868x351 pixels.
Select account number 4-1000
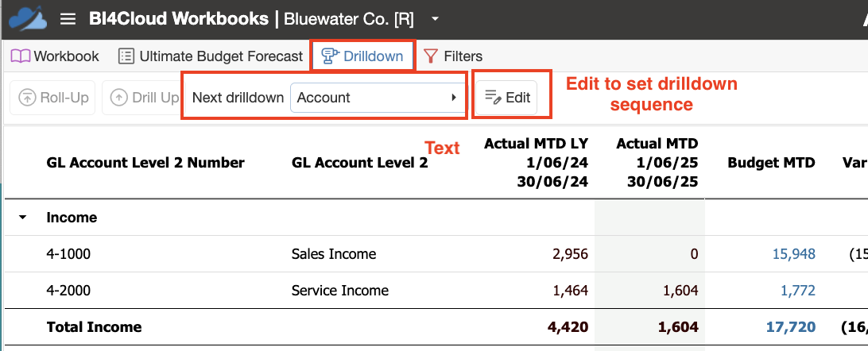(68, 254)
